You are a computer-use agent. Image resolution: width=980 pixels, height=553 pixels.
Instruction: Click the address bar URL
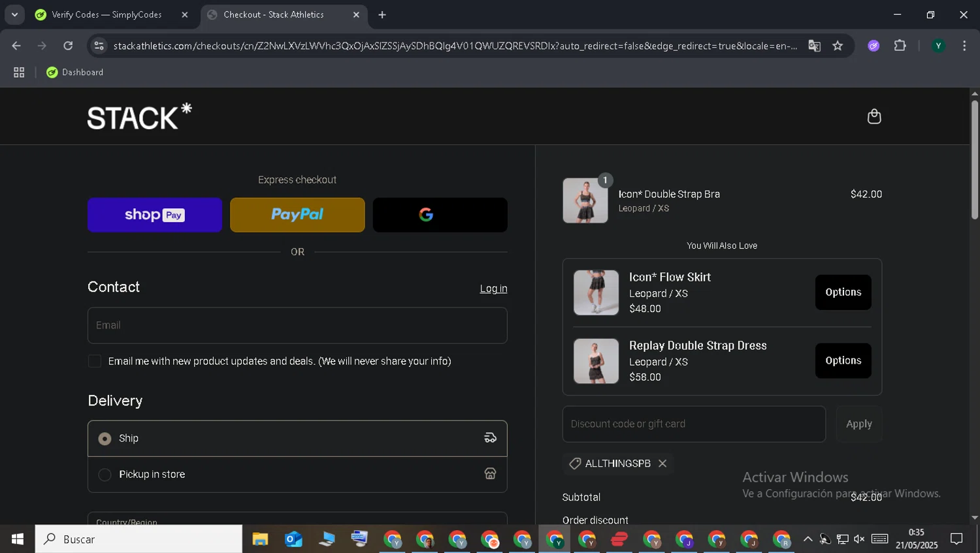point(455,46)
